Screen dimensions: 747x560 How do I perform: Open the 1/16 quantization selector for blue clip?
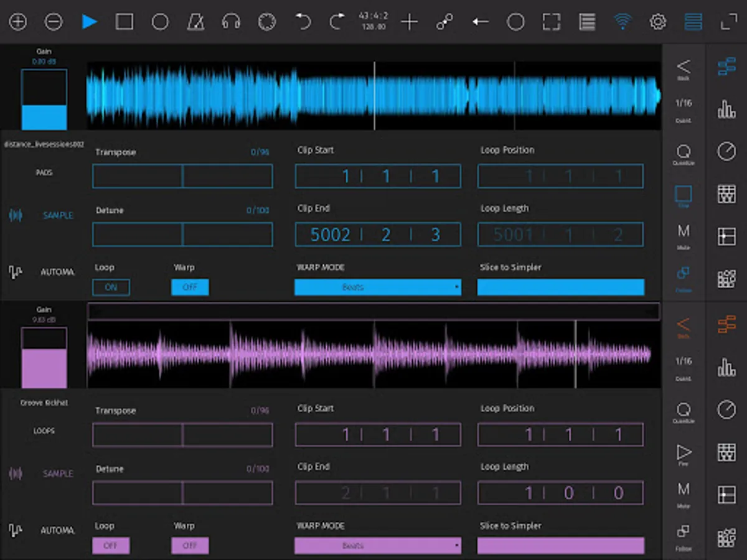(x=684, y=103)
